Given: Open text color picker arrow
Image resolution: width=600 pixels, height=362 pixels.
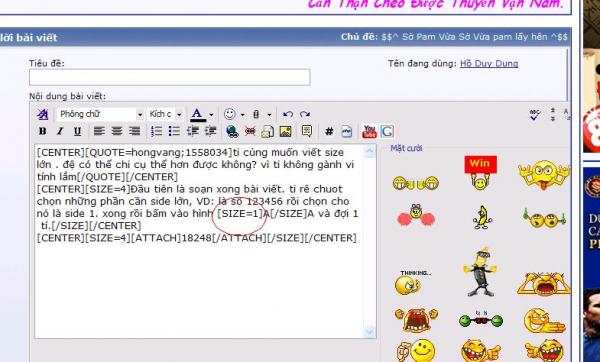Looking at the screenshot, I should point(211,114).
